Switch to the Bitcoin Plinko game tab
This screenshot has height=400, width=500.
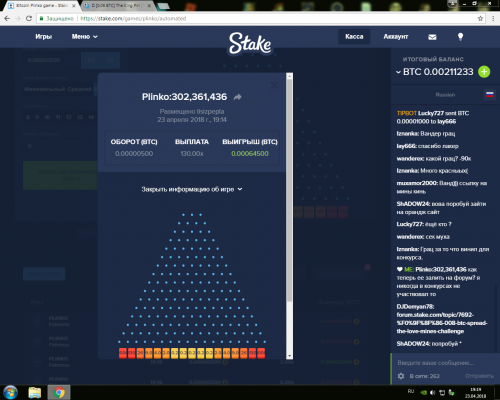tap(42, 6)
